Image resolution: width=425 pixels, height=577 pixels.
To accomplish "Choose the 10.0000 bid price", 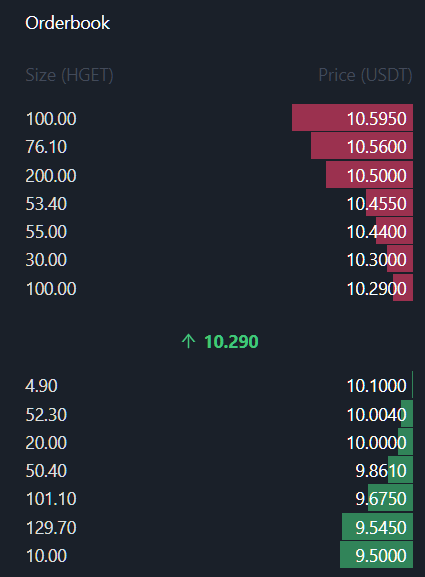I will click(x=377, y=443).
